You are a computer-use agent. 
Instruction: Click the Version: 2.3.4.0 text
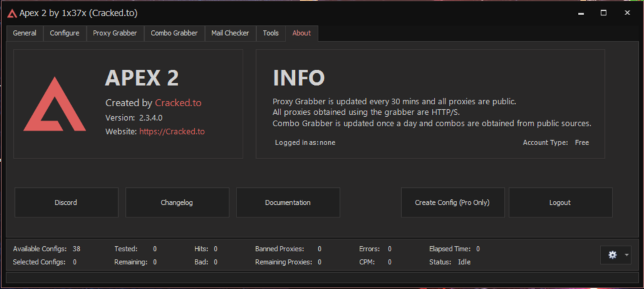pyautogui.click(x=134, y=118)
